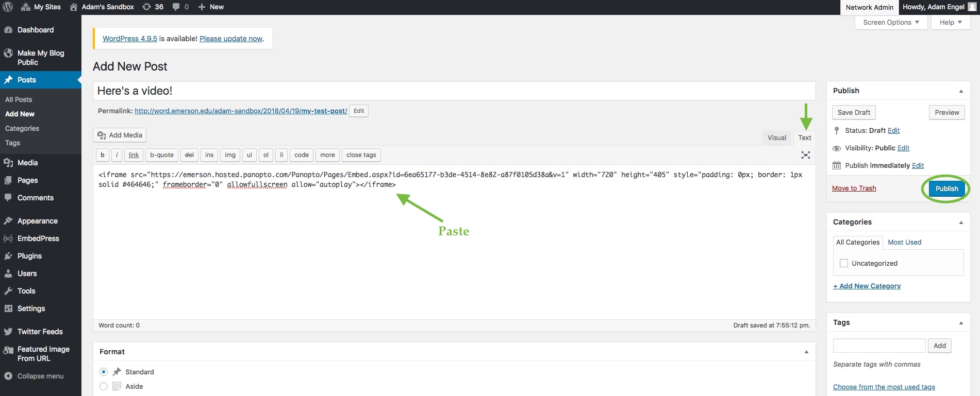The image size is (980, 396).
Task: Click the Comments icon in sidebar
Action: [x=8, y=198]
